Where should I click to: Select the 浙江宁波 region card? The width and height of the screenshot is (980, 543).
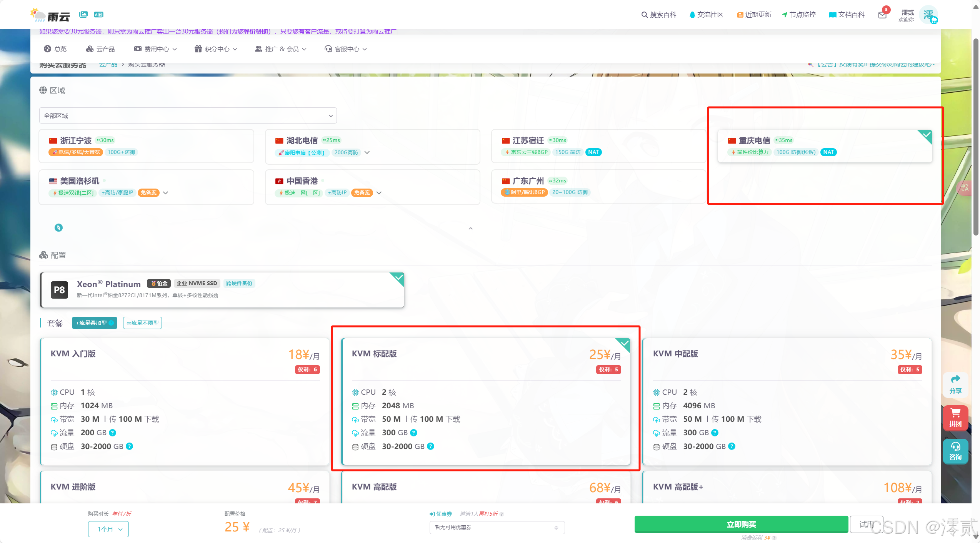146,146
